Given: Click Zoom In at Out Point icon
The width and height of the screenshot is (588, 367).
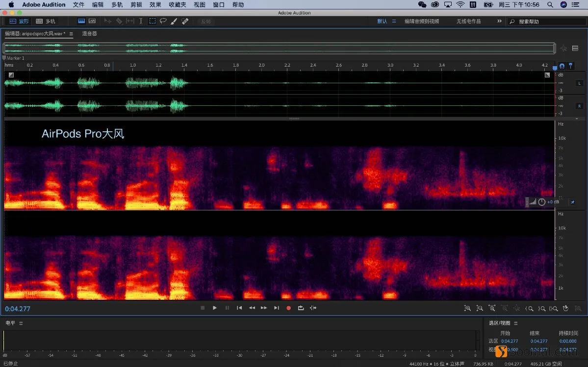Looking at the screenshot, I should click(542, 308).
